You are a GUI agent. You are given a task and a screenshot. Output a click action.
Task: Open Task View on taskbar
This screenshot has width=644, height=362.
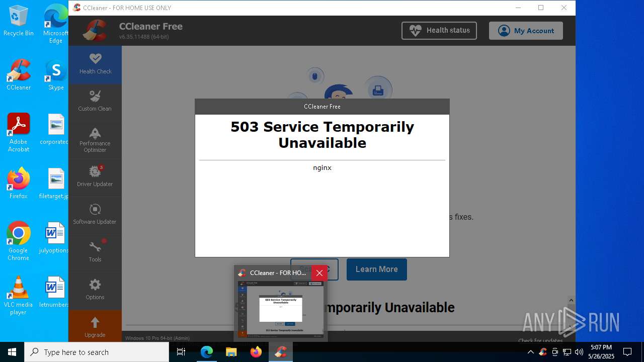(x=181, y=352)
